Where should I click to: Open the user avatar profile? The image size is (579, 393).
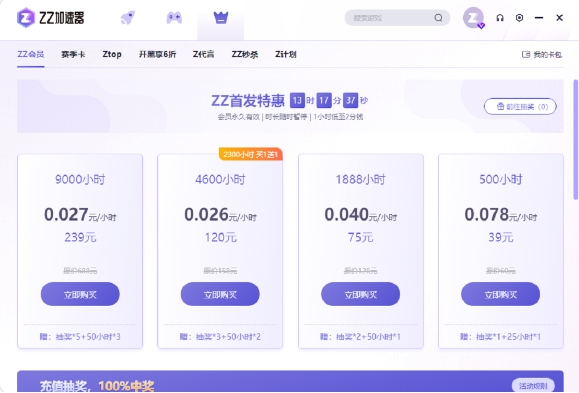coord(473,17)
